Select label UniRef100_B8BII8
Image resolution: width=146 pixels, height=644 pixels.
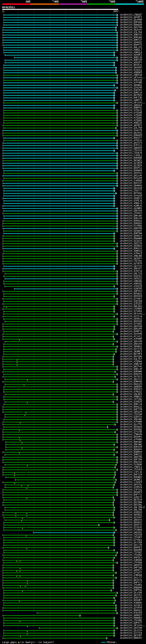tap(131, 58)
